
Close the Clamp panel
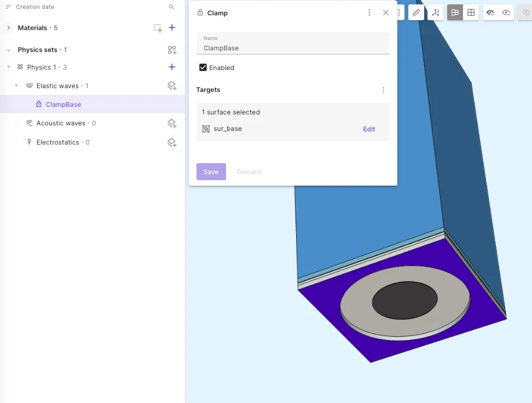pos(386,13)
